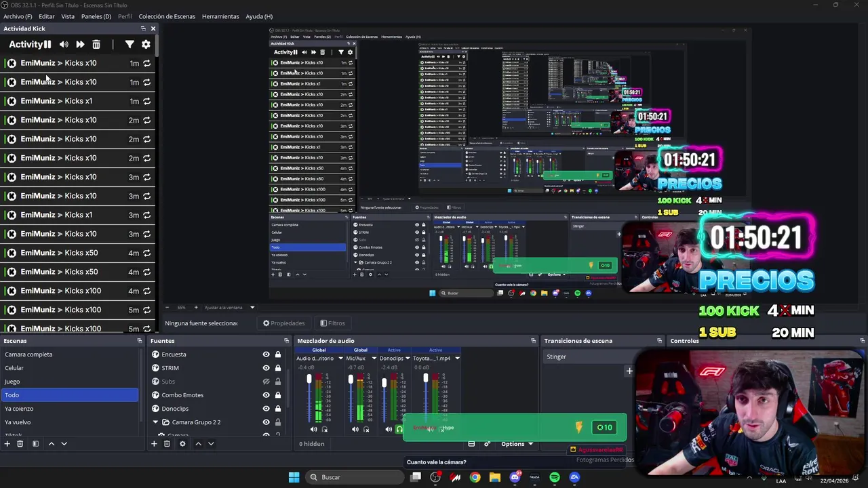
Task: Add a new source in Fuentes
Action: [154, 444]
